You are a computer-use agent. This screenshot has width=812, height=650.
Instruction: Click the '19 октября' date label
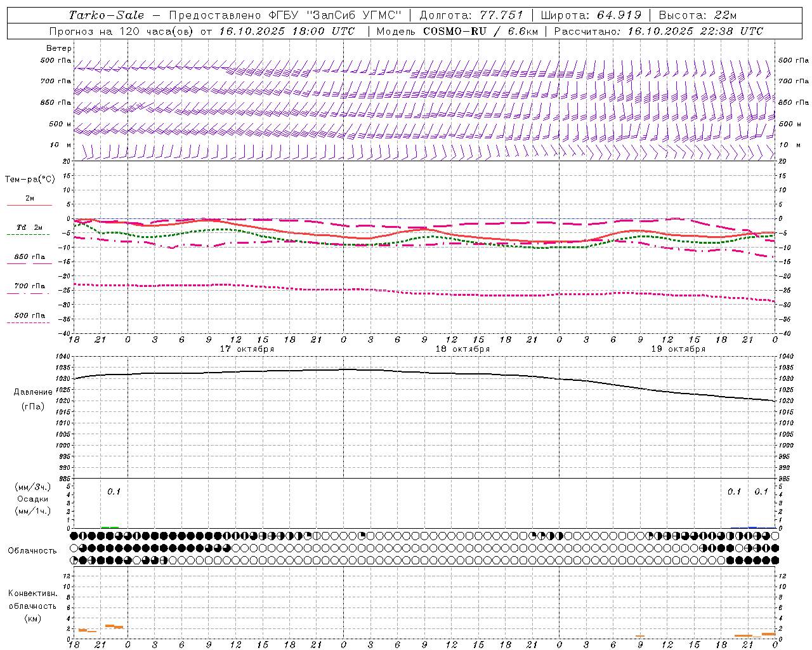pos(678,349)
